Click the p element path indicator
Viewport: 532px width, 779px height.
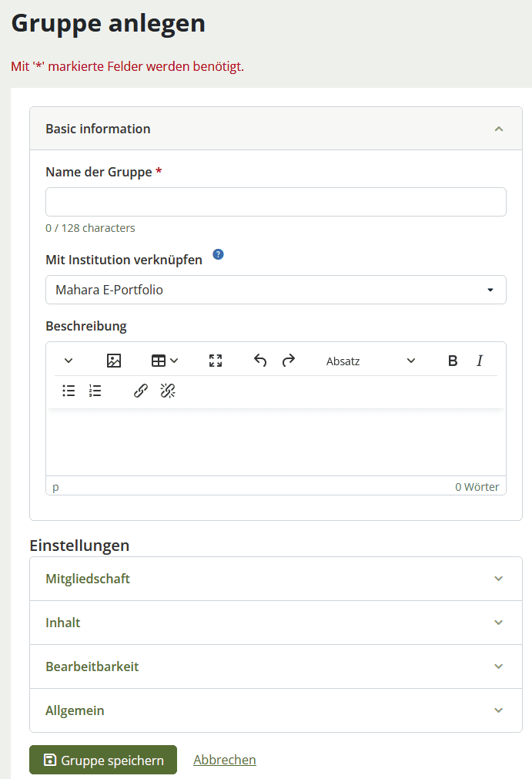coord(55,487)
